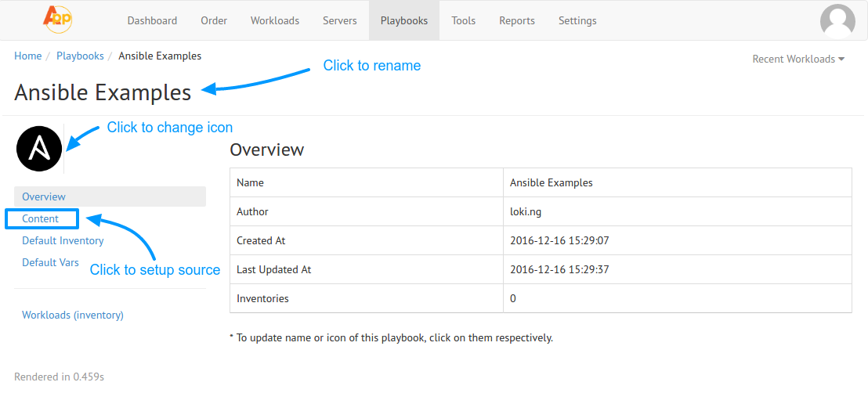Open the user avatar profile menu
The width and height of the screenshot is (868, 411).
click(x=837, y=21)
